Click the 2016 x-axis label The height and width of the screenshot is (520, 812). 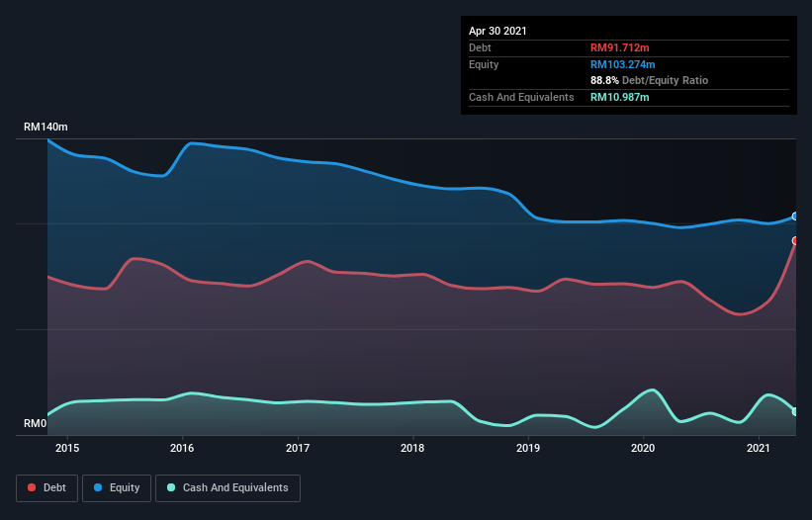(x=182, y=448)
